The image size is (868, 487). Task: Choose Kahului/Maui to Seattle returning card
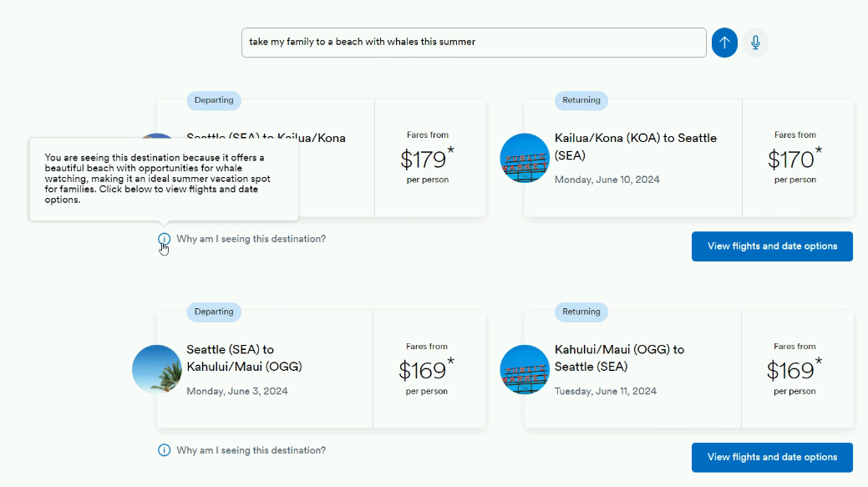click(x=688, y=370)
